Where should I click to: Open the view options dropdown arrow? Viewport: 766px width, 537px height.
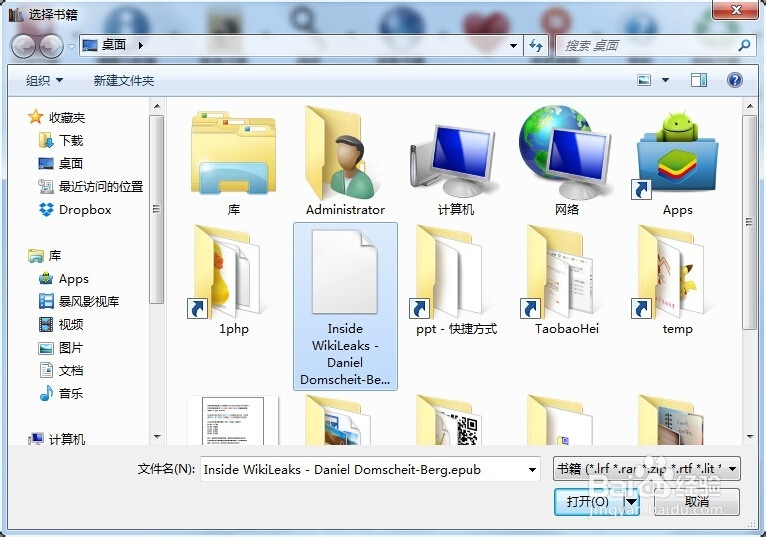point(665,80)
